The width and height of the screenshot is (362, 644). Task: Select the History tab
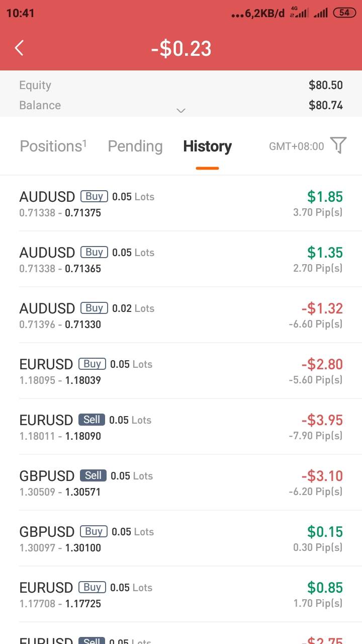(x=207, y=146)
